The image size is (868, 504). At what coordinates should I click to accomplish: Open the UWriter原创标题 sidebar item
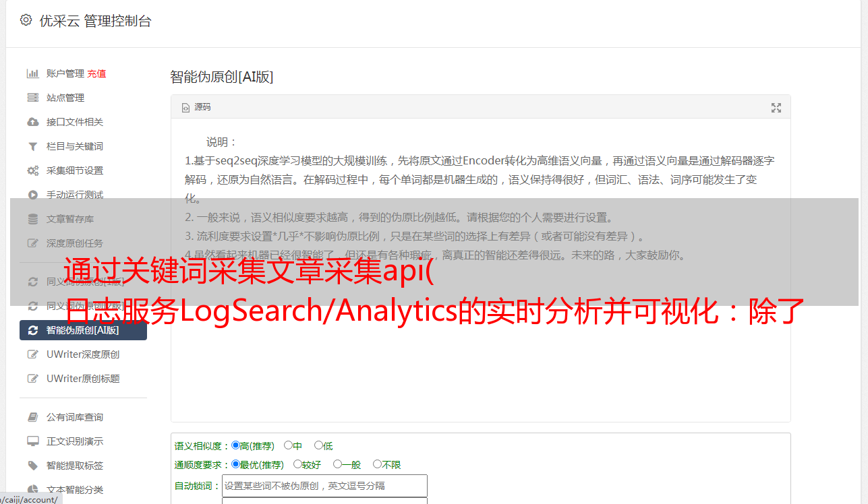(x=84, y=379)
